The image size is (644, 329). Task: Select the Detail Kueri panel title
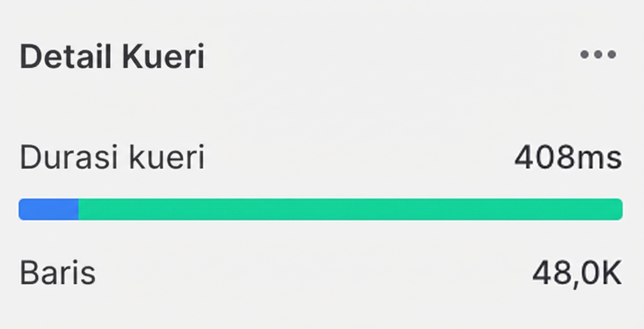[112, 57]
